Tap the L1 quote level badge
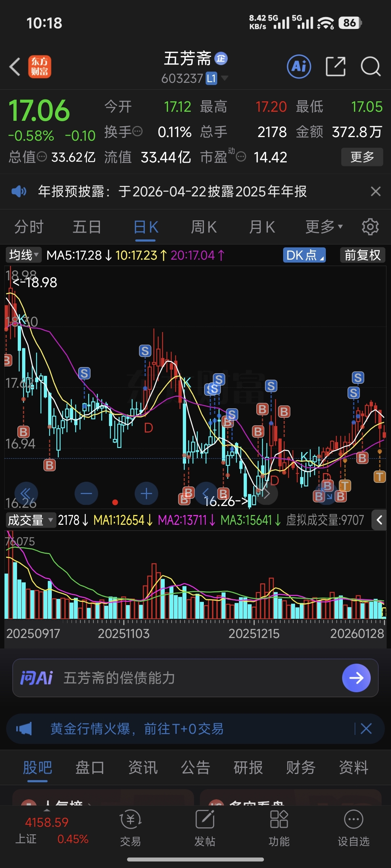 211,78
